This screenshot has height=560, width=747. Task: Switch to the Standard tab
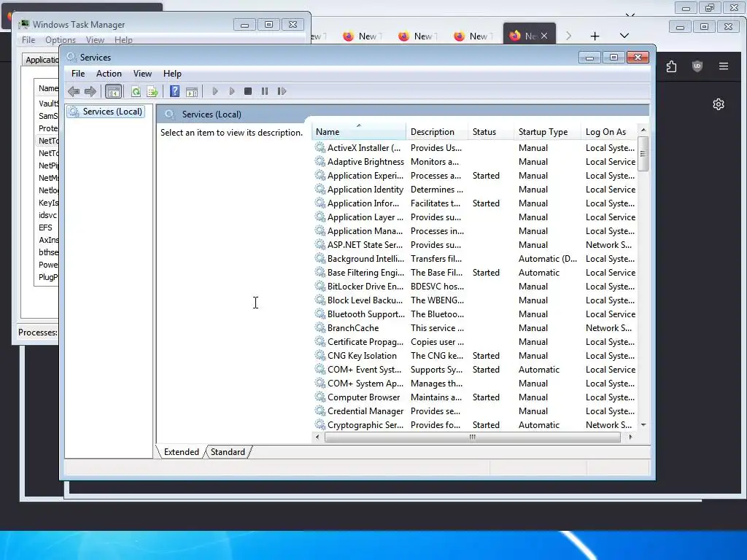pos(228,452)
